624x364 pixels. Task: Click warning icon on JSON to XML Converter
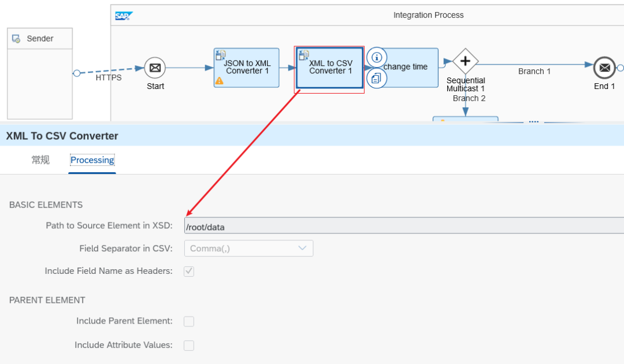[220, 81]
